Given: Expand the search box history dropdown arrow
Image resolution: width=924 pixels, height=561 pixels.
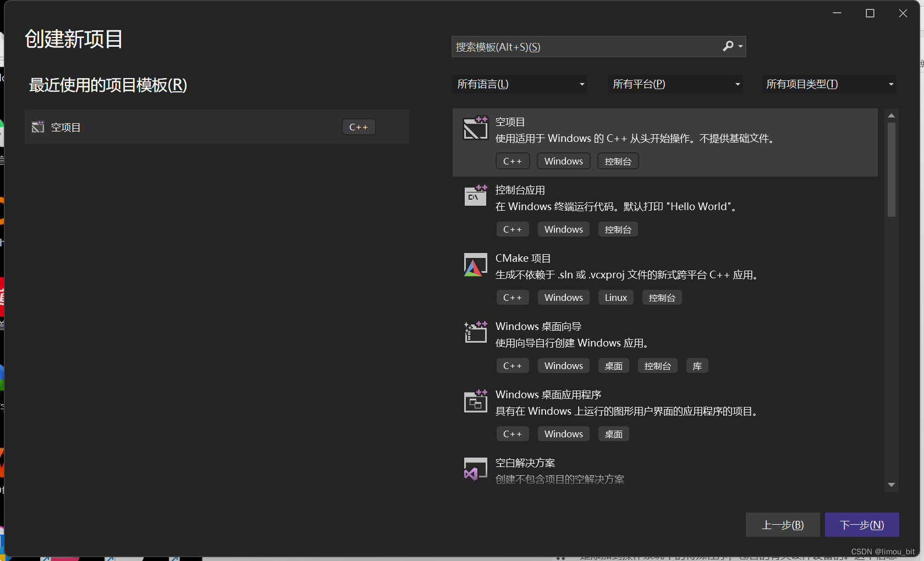Looking at the screenshot, I should pos(741,46).
